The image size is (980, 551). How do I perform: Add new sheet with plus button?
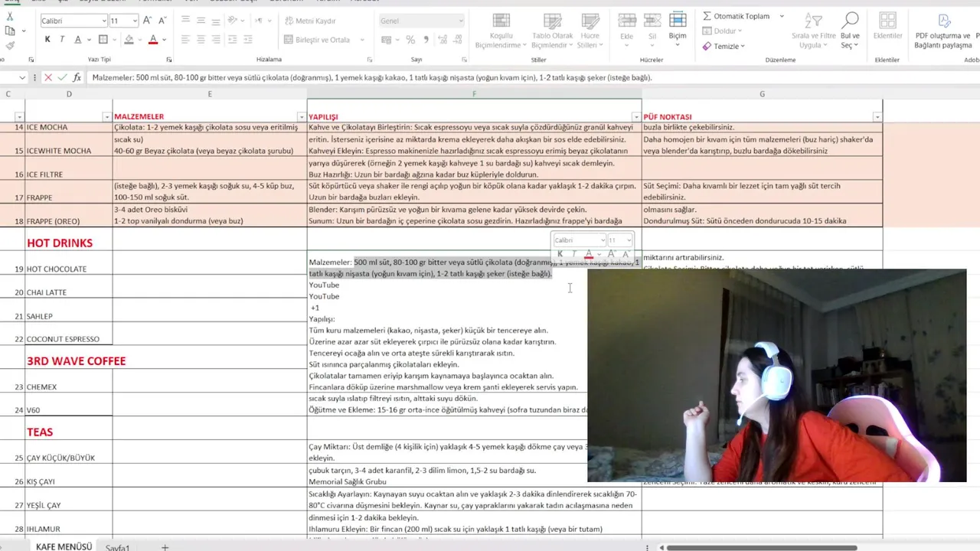point(165,547)
